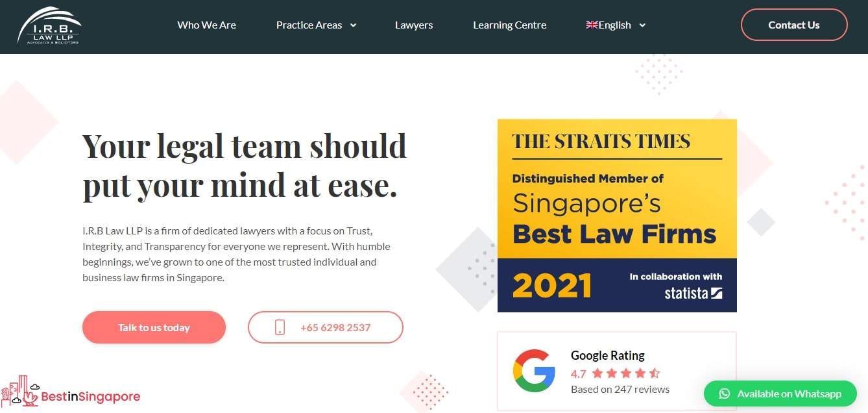This screenshot has height=413, width=868.
Task: Click the statista logo on badge
Action: pos(693,293)
